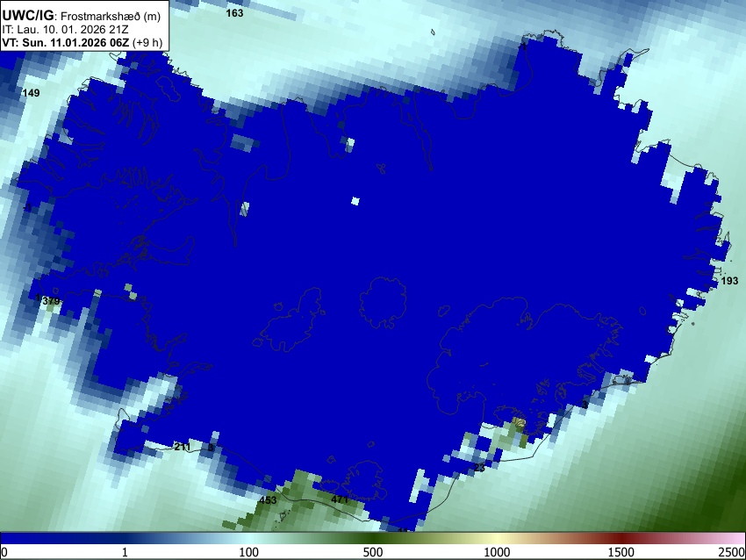Click the map value 211

coord(183,447)
